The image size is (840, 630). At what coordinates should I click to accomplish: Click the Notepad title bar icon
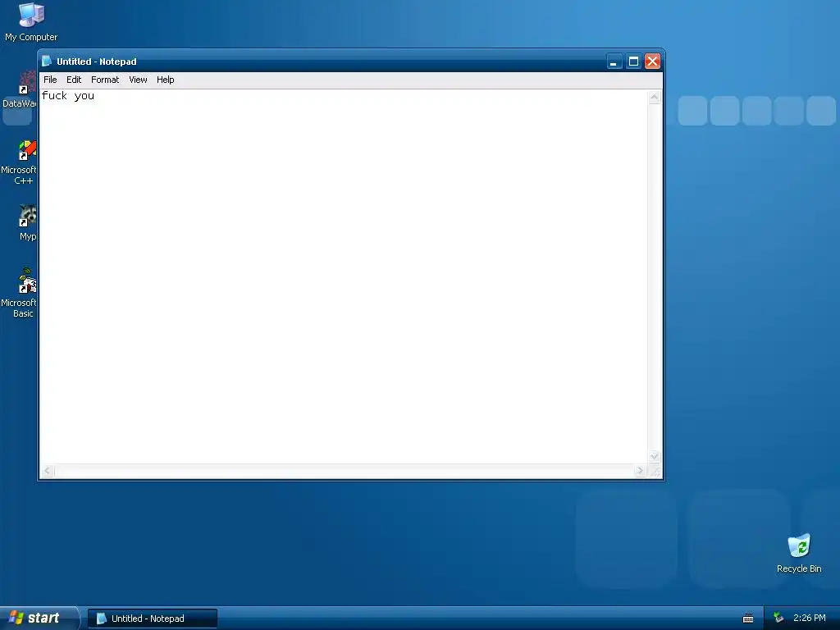click(47, 61)
